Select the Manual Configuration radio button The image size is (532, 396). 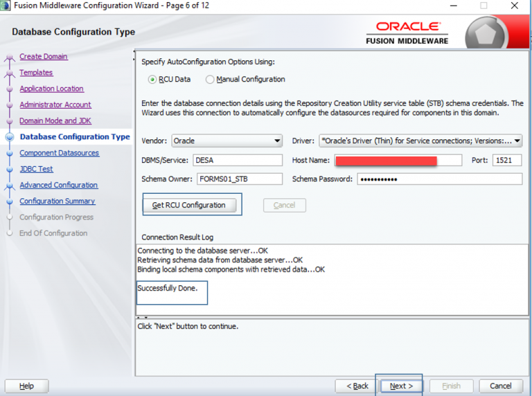[x=210, y=80]
